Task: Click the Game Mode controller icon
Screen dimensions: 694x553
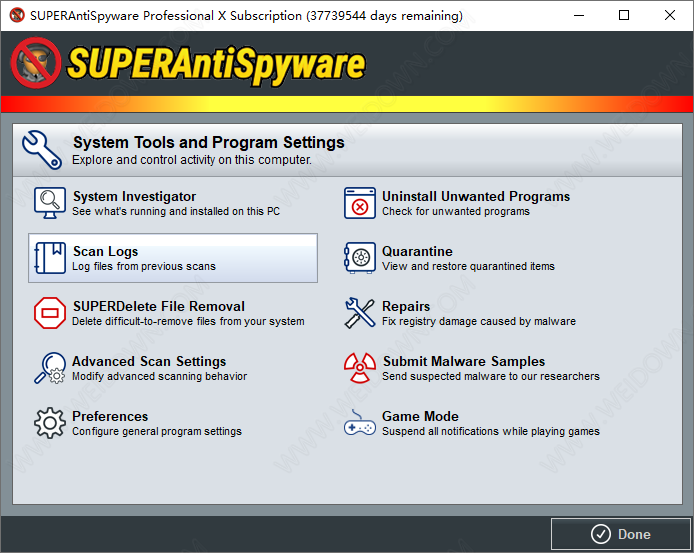Action: point(360,424)
